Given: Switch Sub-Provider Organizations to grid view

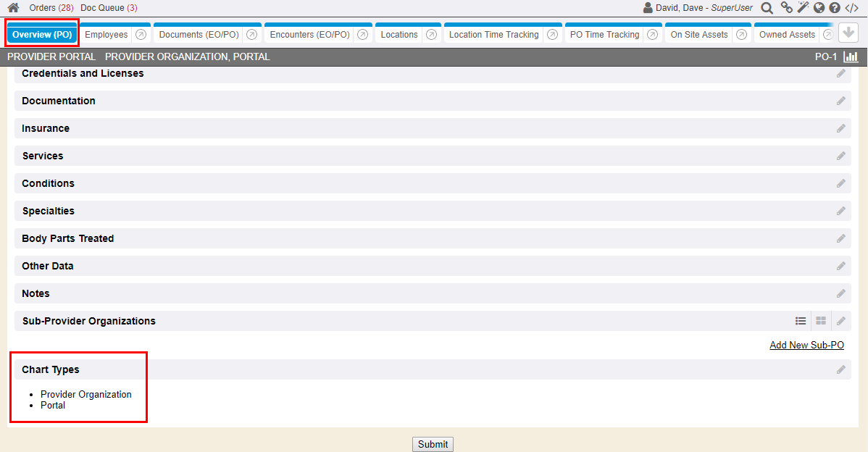Looking at the screenshot, I should (821, 321).
